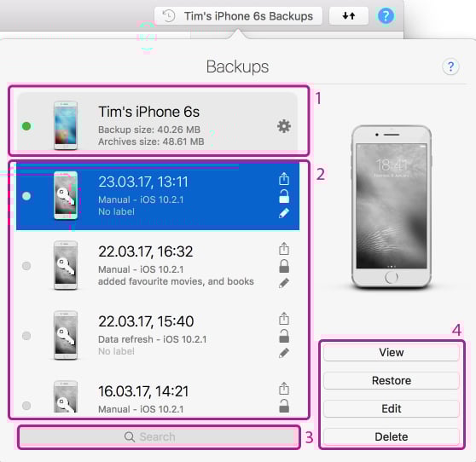Click "No label" under 23.03.17, 13:11
Image resolution: width=476 pixels, height=462 pixels.
point(116,211)
